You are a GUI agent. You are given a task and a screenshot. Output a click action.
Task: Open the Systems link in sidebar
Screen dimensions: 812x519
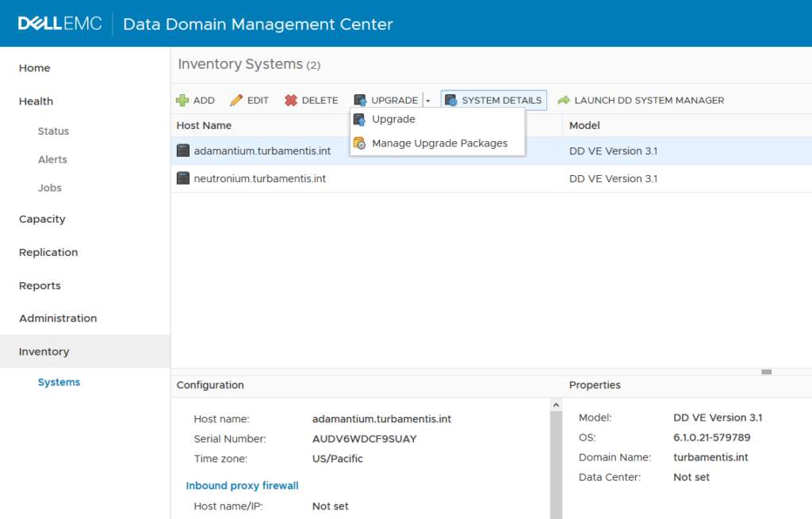pyautogui.click(x=59, y=381)
